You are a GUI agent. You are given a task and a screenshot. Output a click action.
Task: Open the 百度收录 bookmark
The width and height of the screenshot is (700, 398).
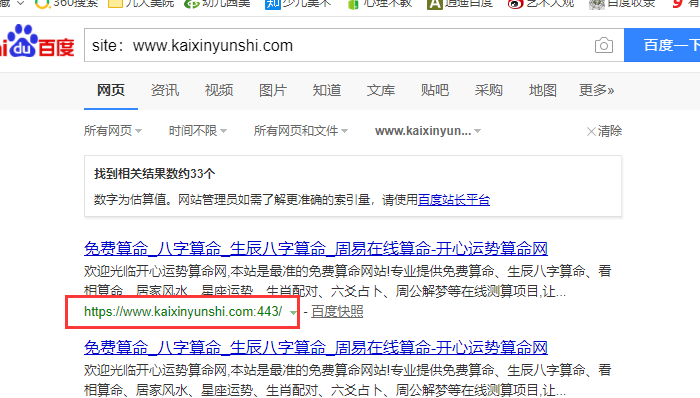tap(622, 4)
